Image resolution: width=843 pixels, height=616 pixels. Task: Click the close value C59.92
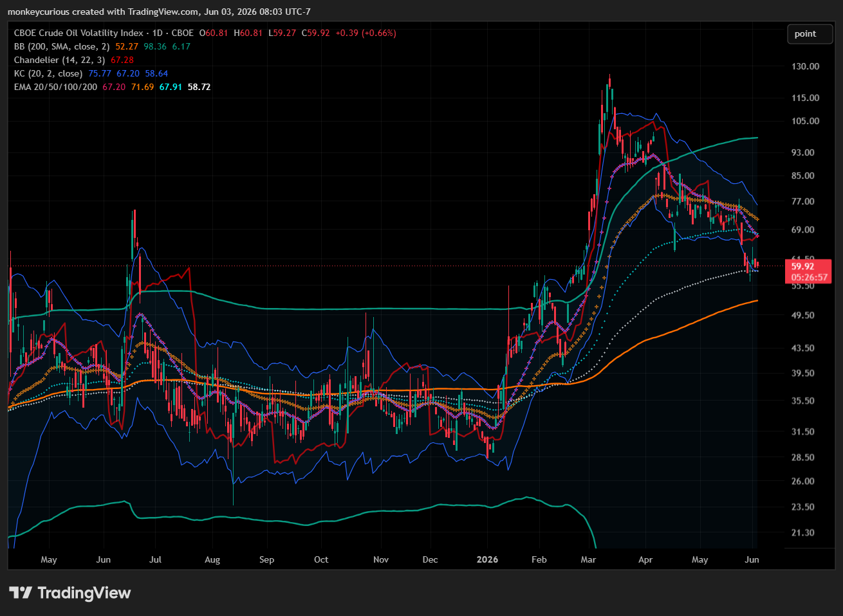[x=315, y=33]
